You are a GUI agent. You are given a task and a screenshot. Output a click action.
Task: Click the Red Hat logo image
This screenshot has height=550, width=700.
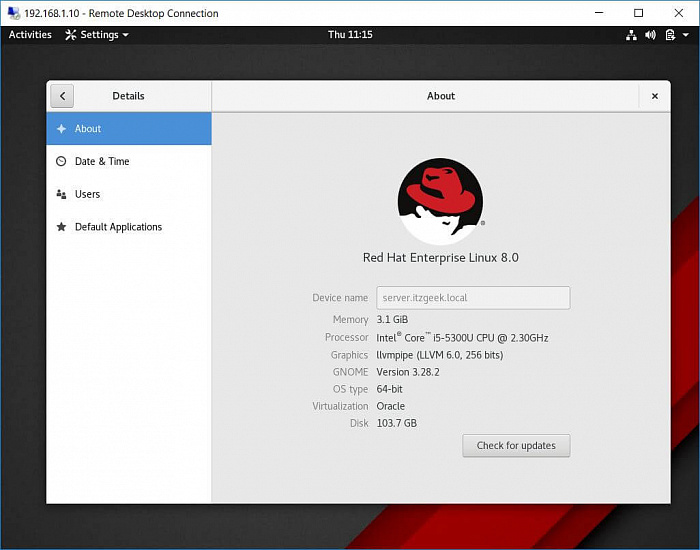click(440, 201)
